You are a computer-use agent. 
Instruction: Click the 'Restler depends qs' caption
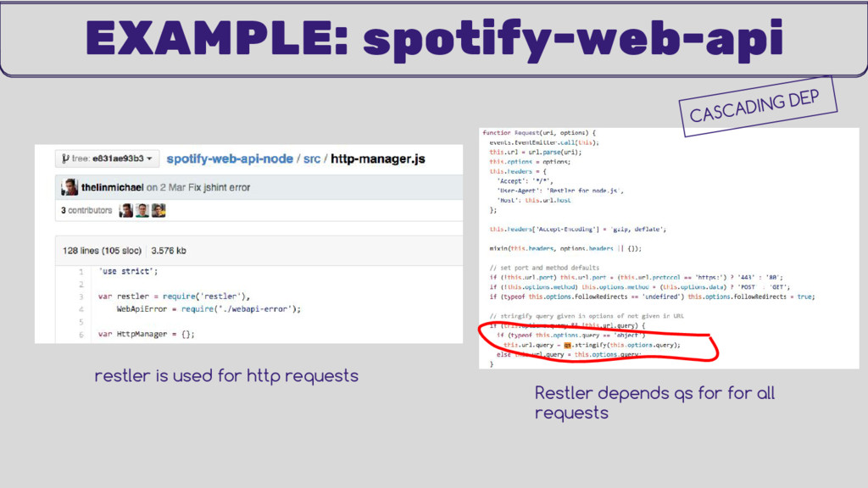point(655,402)
